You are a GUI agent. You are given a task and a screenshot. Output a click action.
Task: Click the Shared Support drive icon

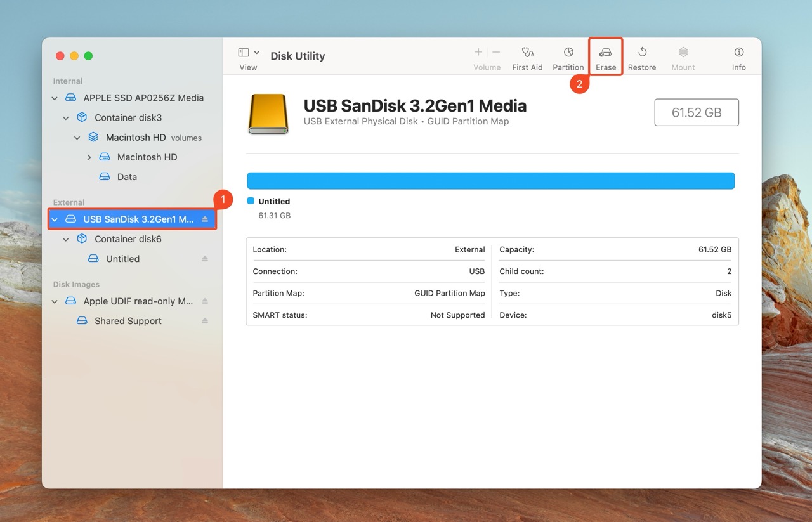(82, 321)
